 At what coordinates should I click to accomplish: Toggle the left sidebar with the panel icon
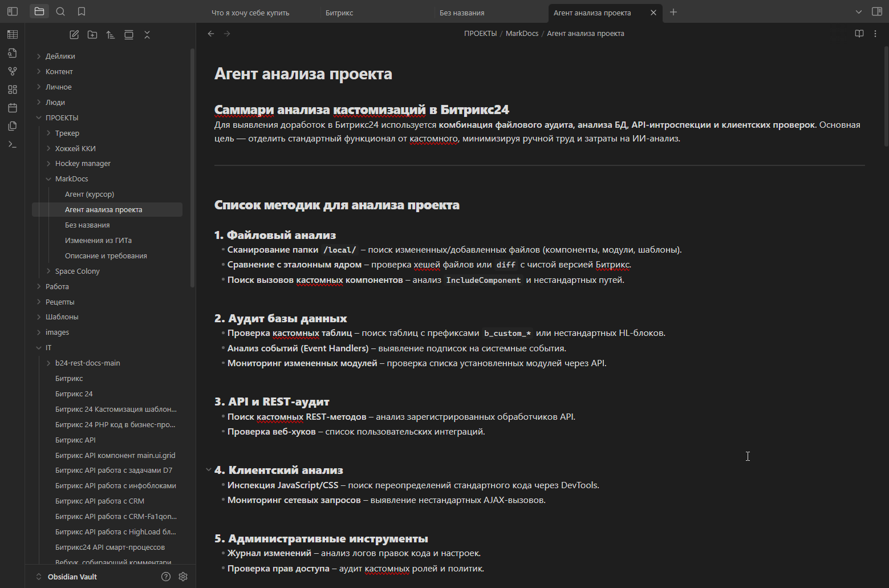coord(12,11)
